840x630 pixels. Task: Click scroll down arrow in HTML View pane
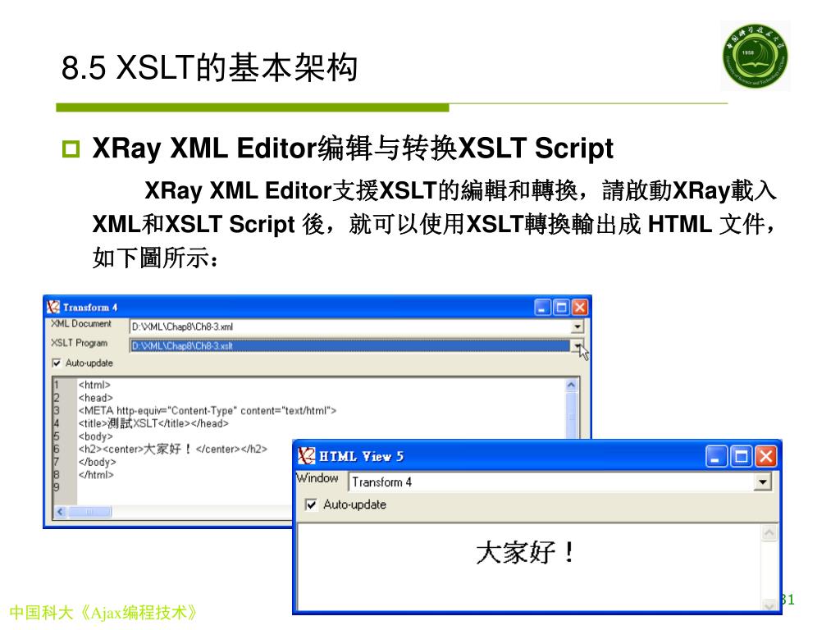[769, 605]
